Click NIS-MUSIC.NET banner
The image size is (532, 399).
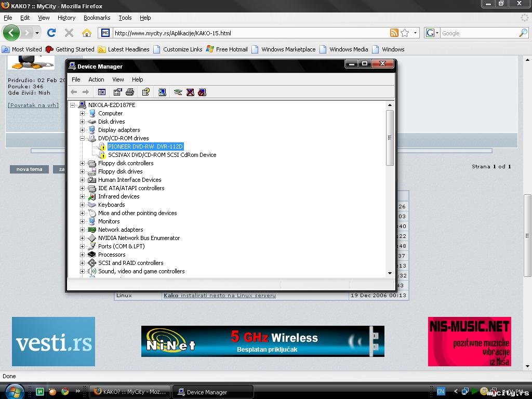[470, 341]
